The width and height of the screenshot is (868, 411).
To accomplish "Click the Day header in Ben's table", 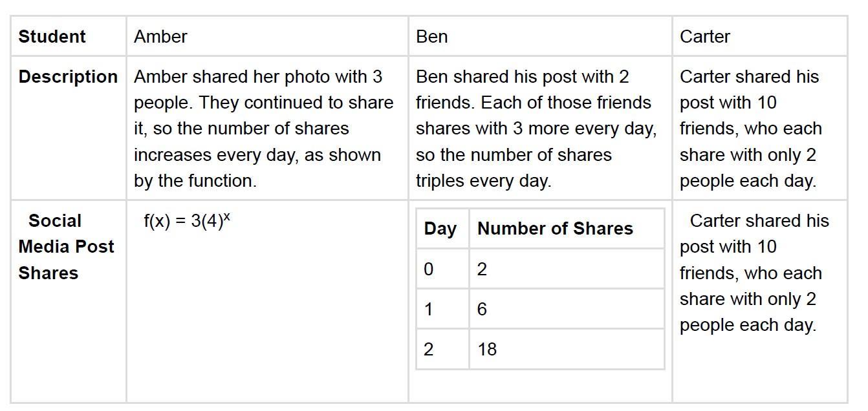I will [x=440, y=228].
